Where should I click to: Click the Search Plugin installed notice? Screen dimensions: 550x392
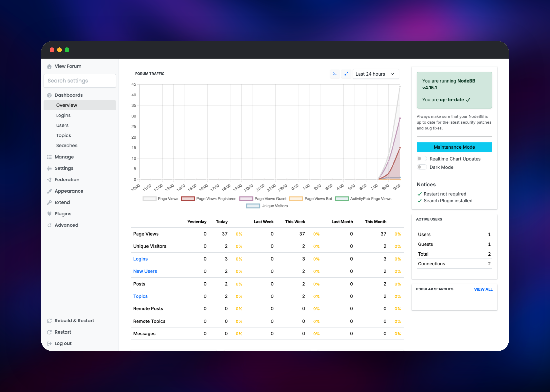(x=445, y=201)
